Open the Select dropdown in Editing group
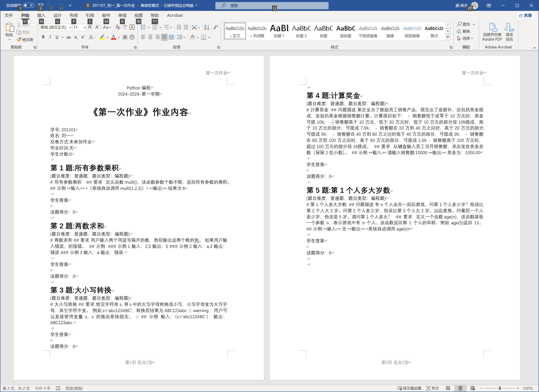The width and height of the screenshot is (539, 392). tap(465, 38)
